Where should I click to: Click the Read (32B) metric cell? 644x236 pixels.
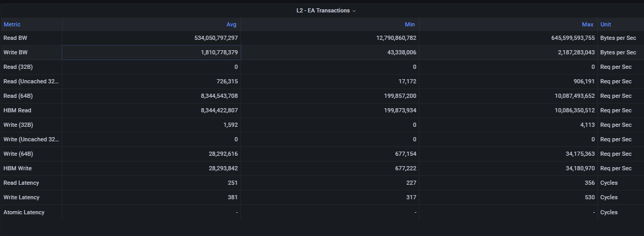coord(31,67)
